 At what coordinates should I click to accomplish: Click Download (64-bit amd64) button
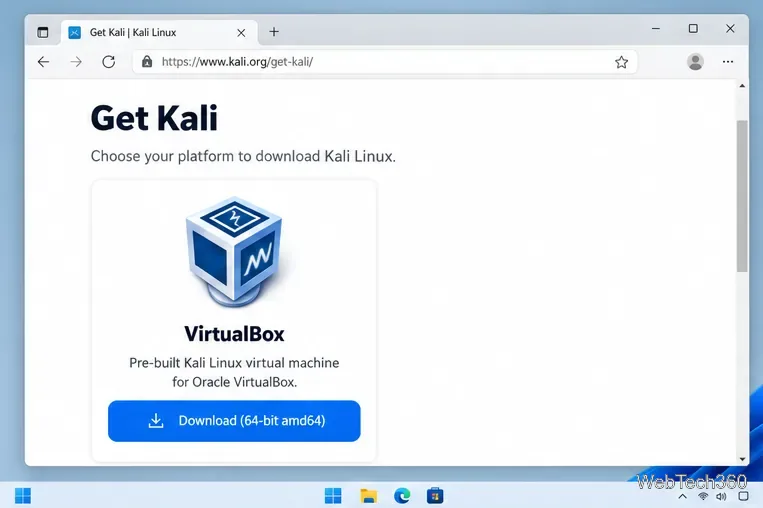click(234, 421)
